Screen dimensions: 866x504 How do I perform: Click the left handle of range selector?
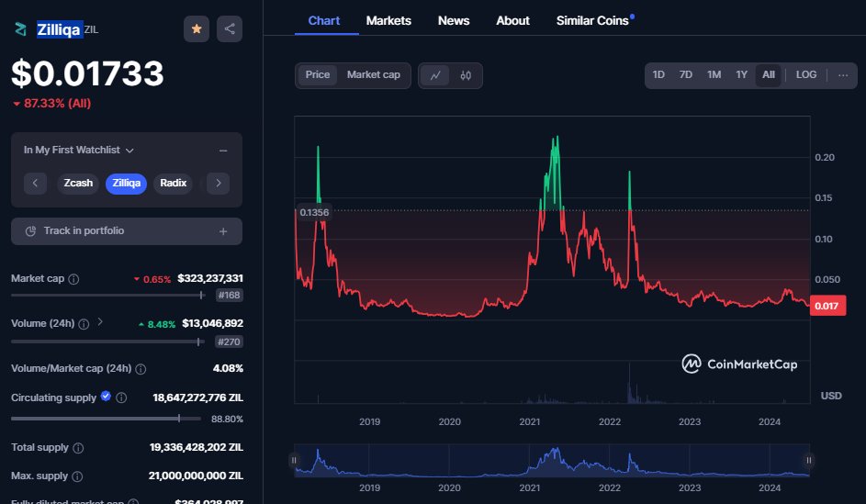tap(294, 460)
